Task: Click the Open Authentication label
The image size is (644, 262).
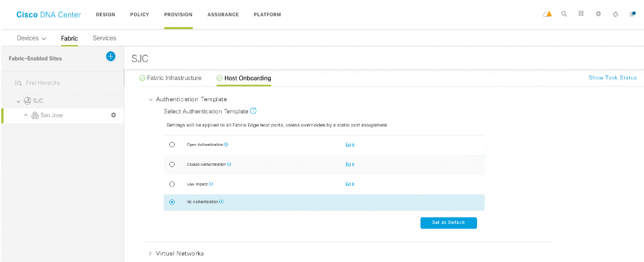Action: [x=205, y=145]
